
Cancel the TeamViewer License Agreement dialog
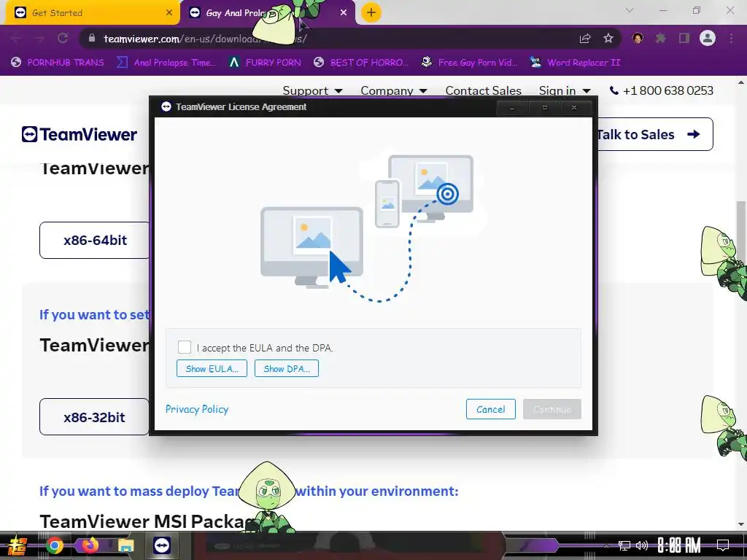pos(491,409)
